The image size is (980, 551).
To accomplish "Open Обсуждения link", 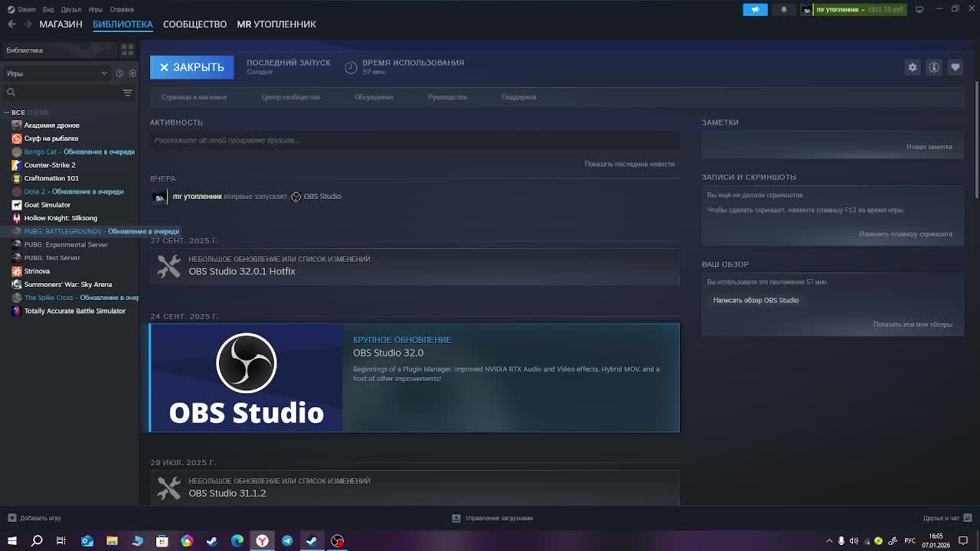I will [x=374, y=97].
